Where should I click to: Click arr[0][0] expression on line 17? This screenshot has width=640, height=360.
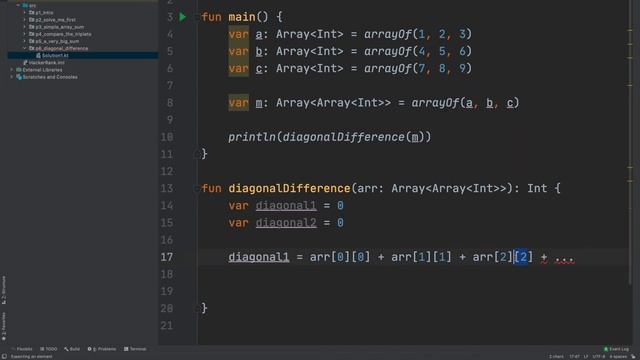pyautogui.click(x=340, y=257)
